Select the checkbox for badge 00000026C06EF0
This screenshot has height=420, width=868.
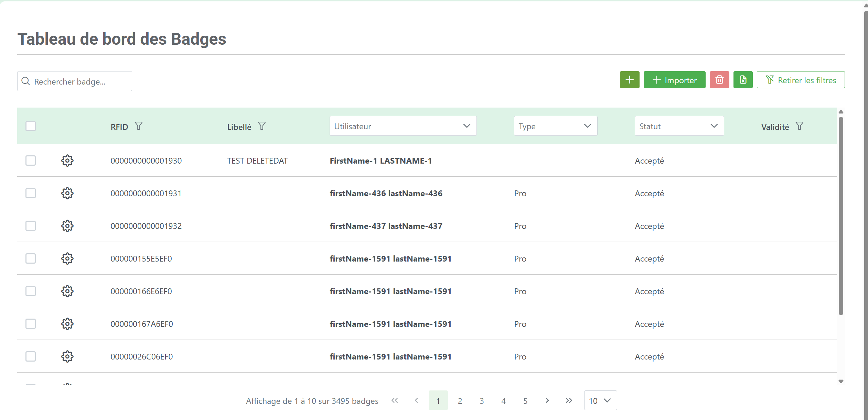point(31,356)
